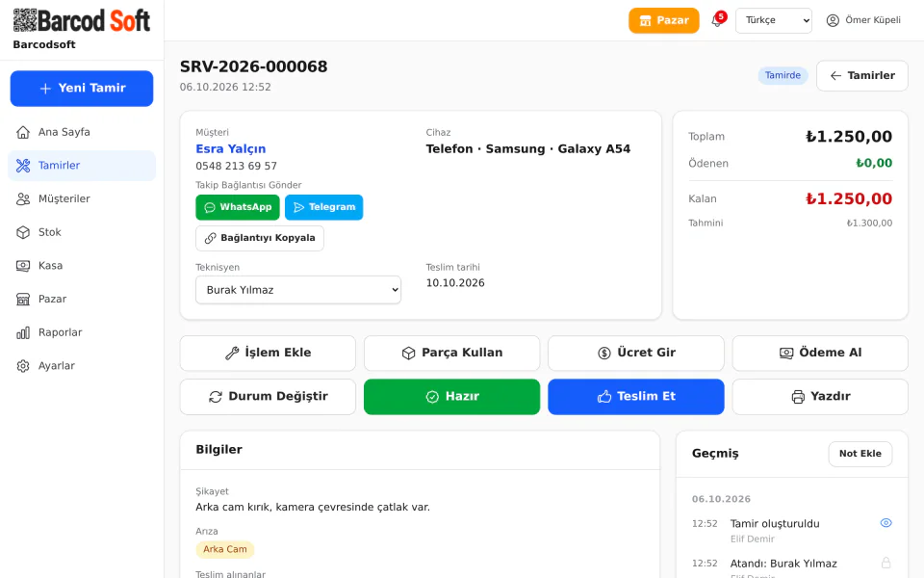Click the Kasa cash icon
The image size is (924, 578).
(23, 266)
